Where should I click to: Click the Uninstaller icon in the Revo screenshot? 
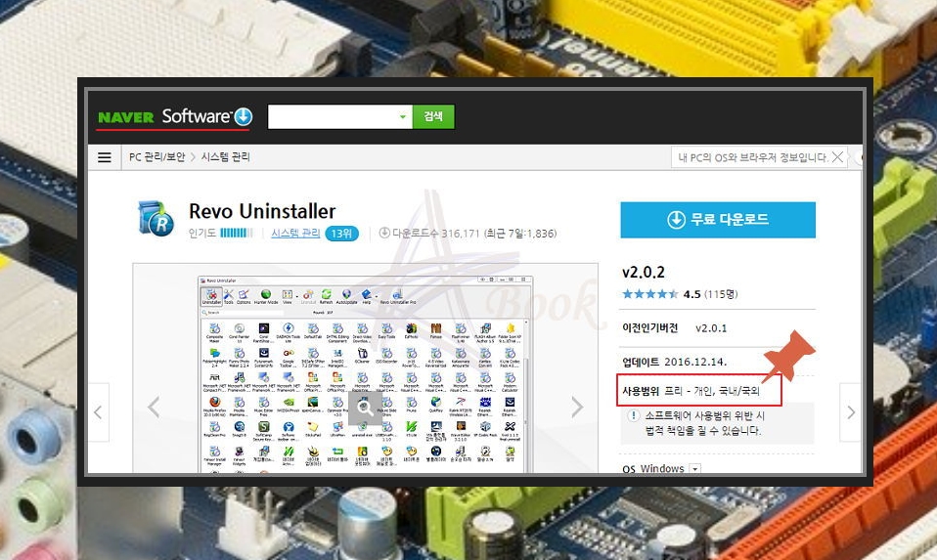[211, 295]
